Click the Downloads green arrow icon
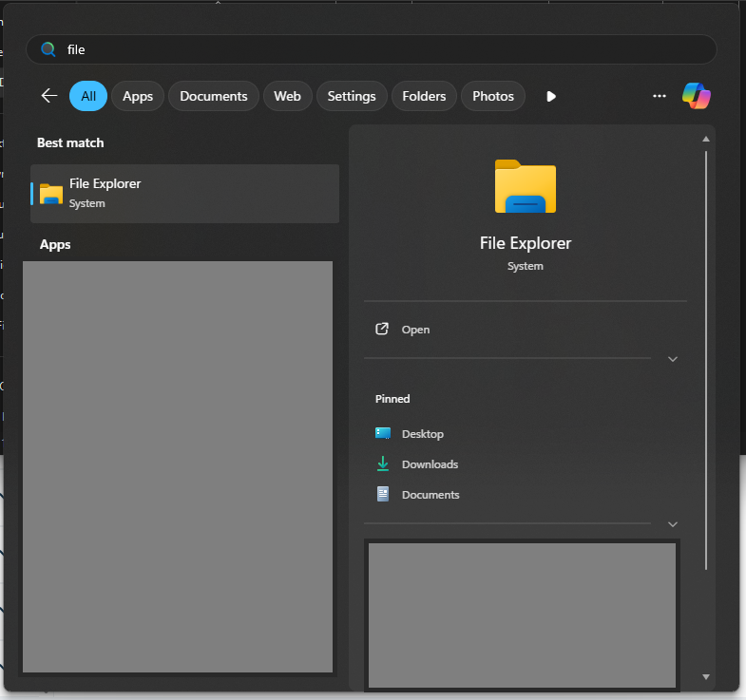 (x=383, y=464)
